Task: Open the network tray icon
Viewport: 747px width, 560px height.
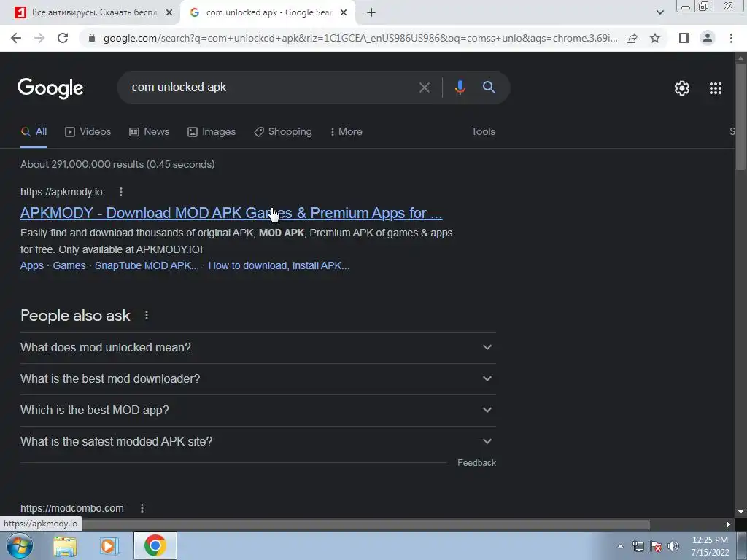Action: [x=638, y=546]
